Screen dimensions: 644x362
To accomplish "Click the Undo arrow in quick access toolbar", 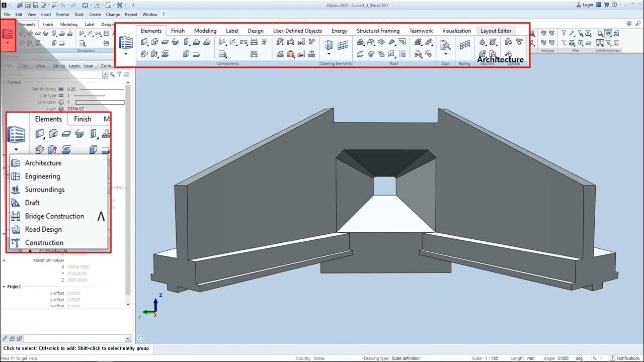I will pos(62,5).
